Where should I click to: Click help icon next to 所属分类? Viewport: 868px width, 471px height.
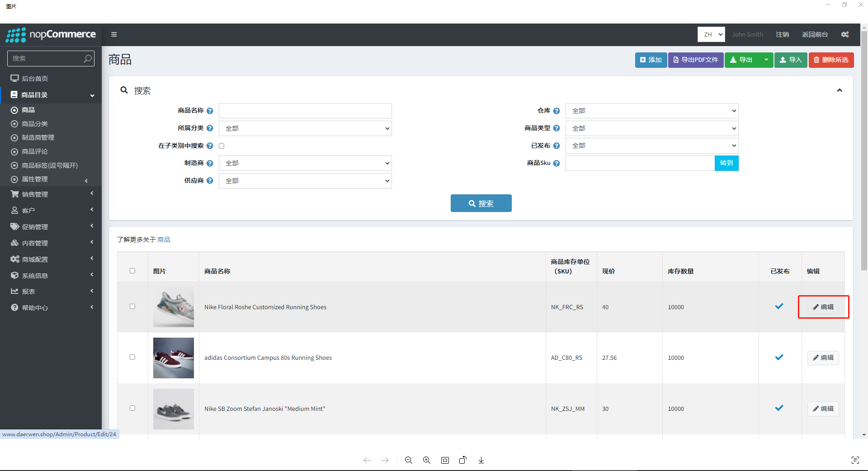(210, 128)
